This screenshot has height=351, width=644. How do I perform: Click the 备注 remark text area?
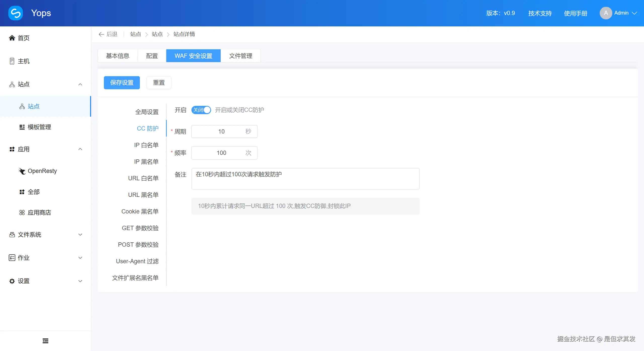pyautogui.click(x=305, y=179)
